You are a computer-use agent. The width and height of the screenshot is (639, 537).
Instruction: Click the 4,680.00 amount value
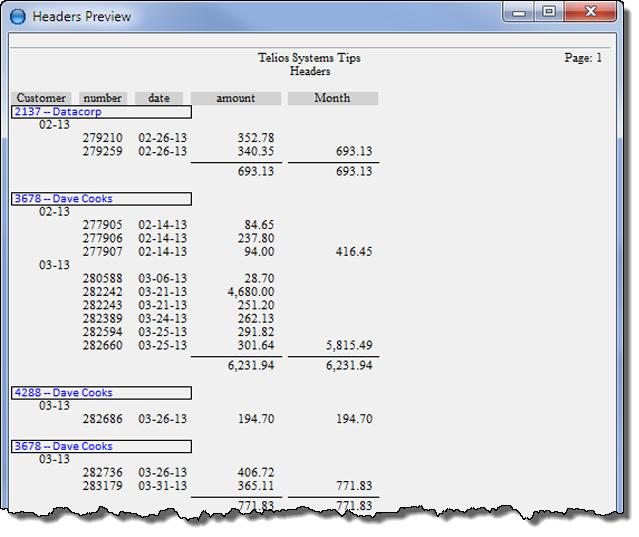point(250,292)
